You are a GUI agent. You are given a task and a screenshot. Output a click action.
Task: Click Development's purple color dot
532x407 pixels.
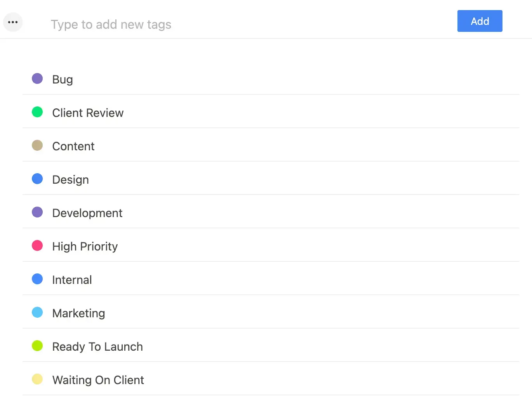(37, 212)
